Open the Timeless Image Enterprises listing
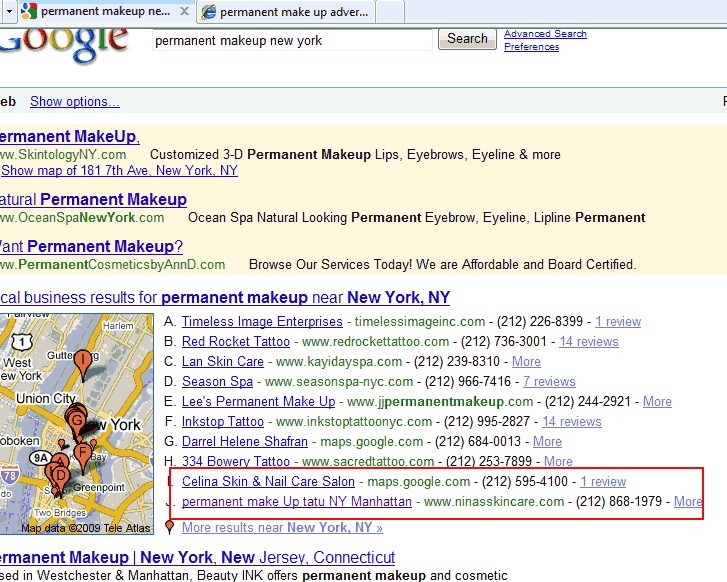Screen dimensions: 727x582 (x=262, y=321)
